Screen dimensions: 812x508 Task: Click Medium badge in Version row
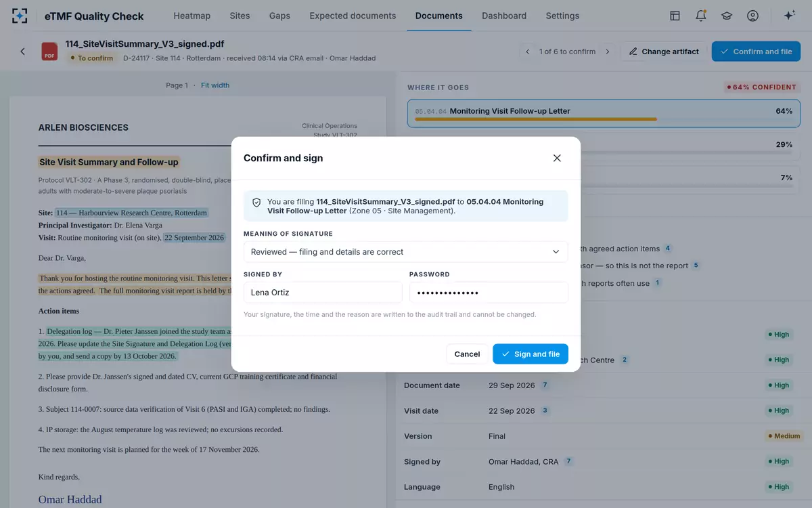784,436
